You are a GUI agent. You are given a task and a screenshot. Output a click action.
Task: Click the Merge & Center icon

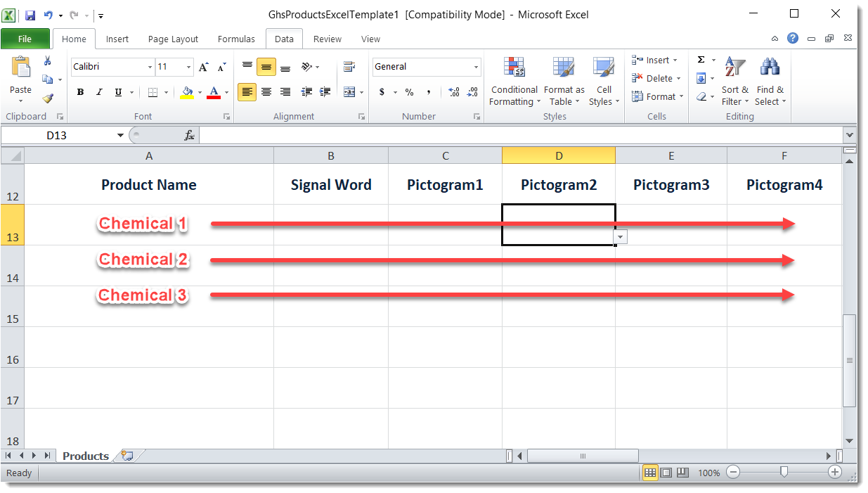coord(349,92)
